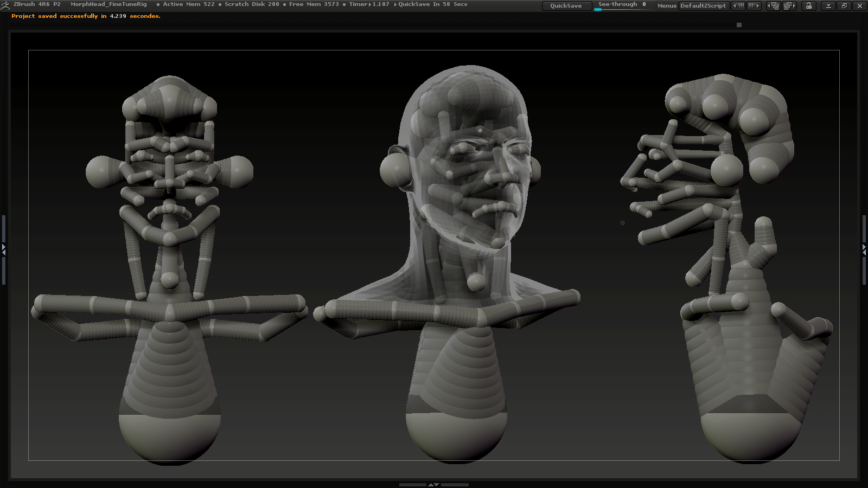Click the right-pointing striped shelf scroll icon
This screenshot has height=488, width=868.
tap(754, 6)
